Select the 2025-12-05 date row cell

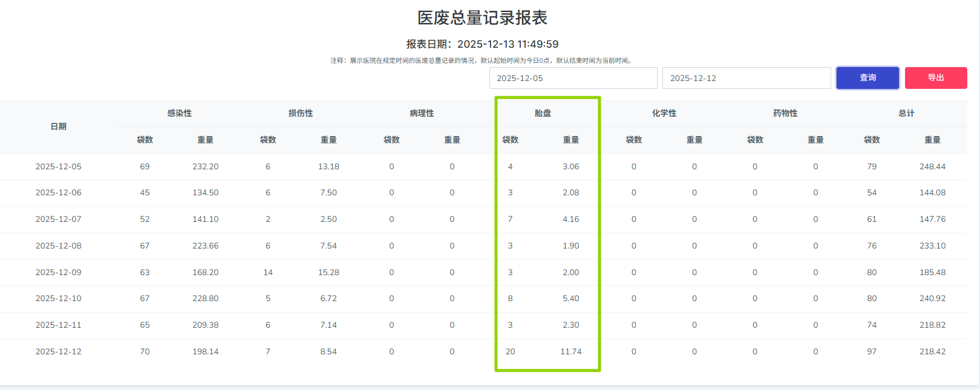[x=59, y=166]
